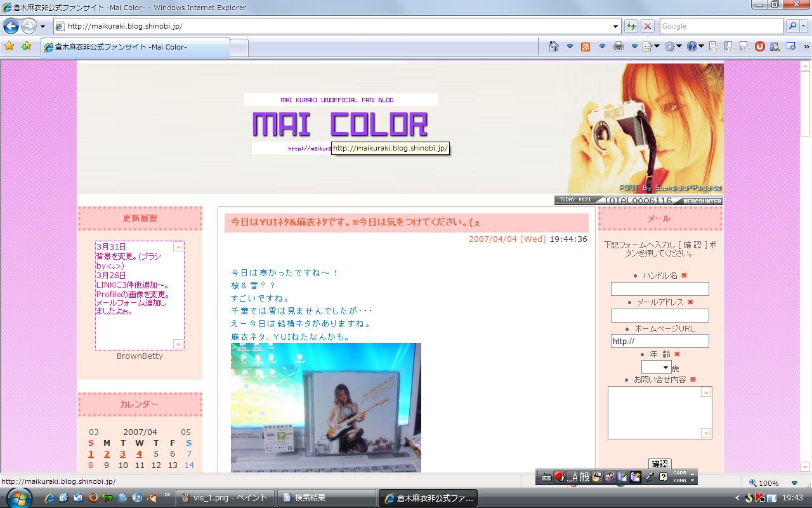The width and height of the screenshot is (812, 508).
Task: Toggle the IME CAPS lock indicator
Action: (679, 473)
